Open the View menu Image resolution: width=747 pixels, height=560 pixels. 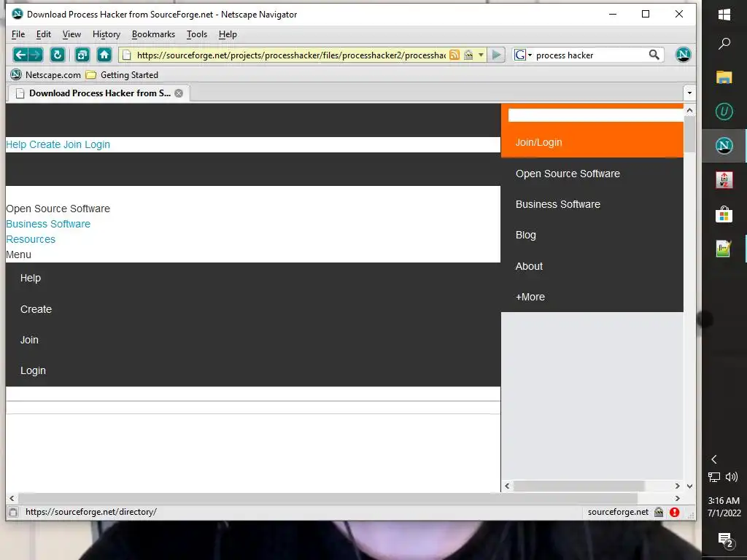71,34
